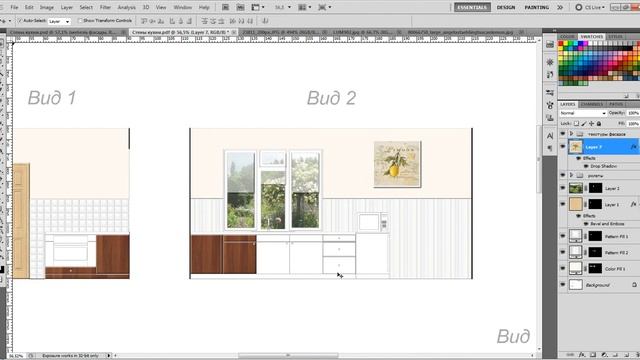
Task: Switch to the Color panel tab
Action: point(567,37)
